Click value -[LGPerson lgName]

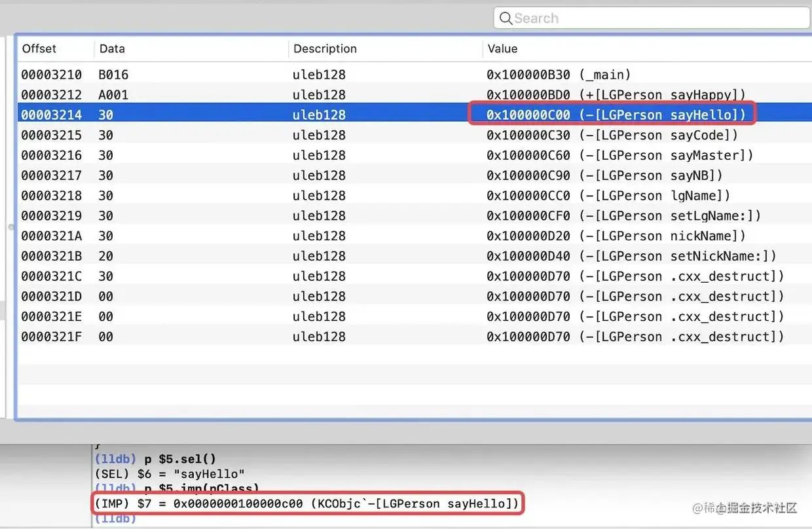654,196
